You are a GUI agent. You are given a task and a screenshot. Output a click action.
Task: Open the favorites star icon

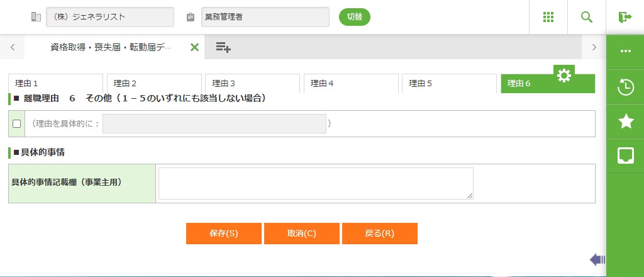click(625, 122)
